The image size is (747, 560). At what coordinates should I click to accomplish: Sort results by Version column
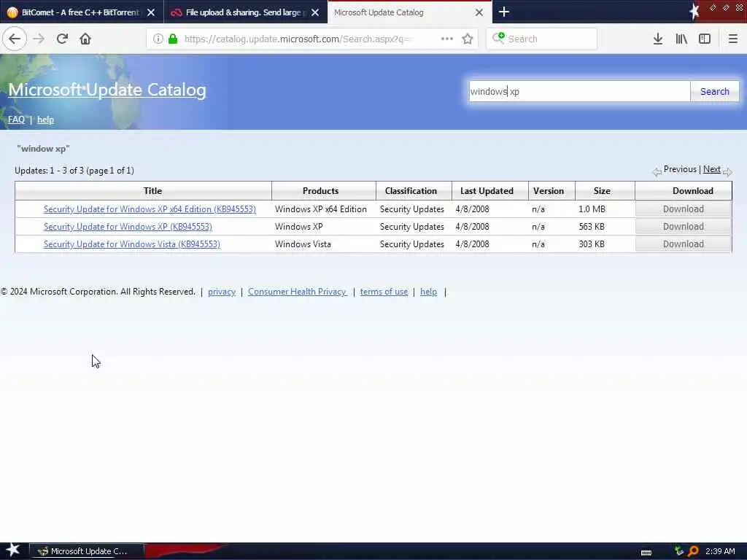click(549, 191)
